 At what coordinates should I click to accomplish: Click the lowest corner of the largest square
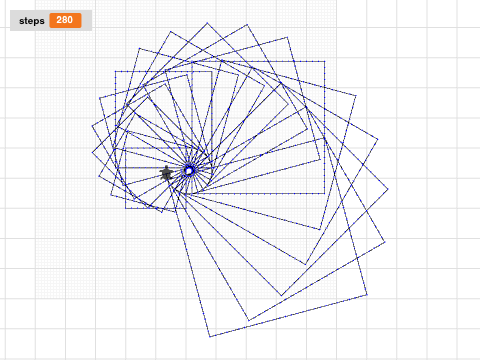210,337
